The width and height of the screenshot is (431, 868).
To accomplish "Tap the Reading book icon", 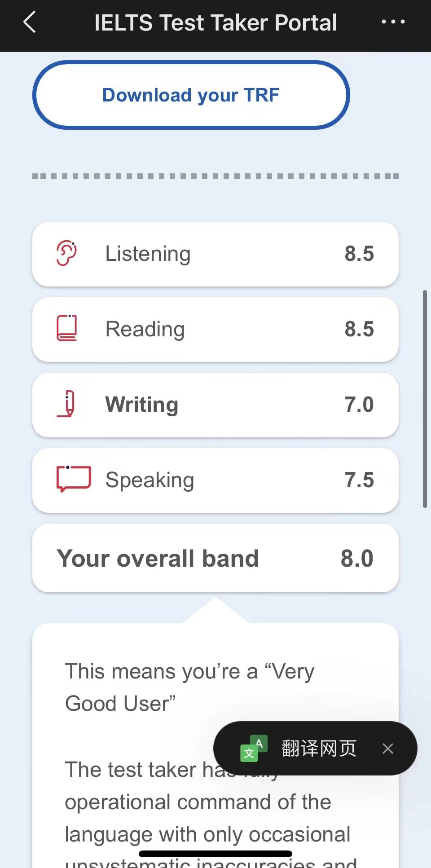I will 66,328.
